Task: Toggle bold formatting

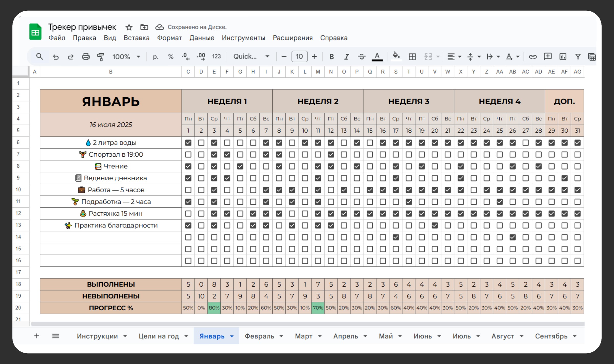Action: pos(331,57)
